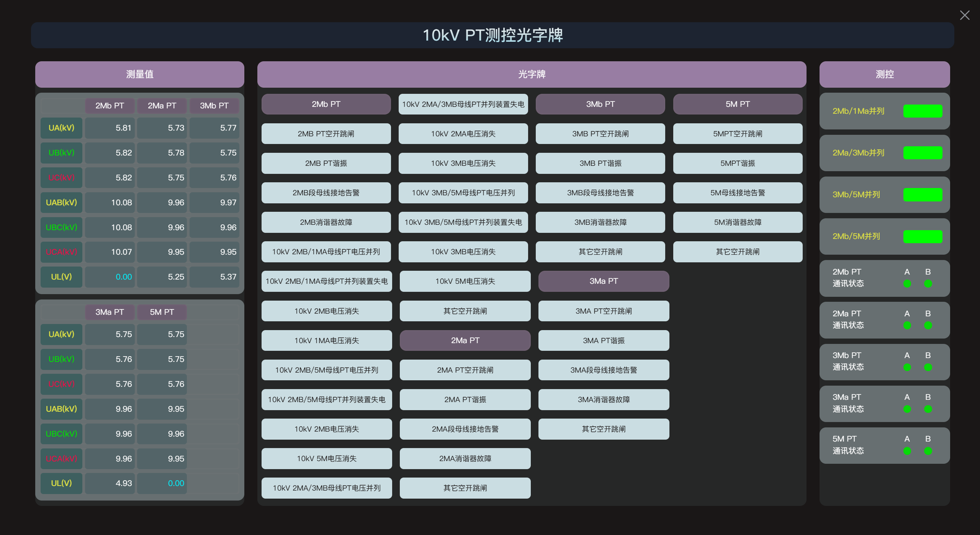Toggle the 3Mb/5M并列 switch
Viewport: 980px width, 535px height.
coord(922,195)
